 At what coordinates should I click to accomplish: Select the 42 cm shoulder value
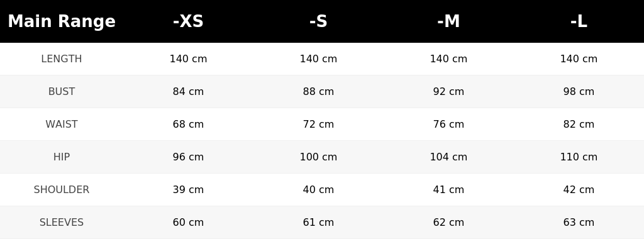tap(579, 190)
